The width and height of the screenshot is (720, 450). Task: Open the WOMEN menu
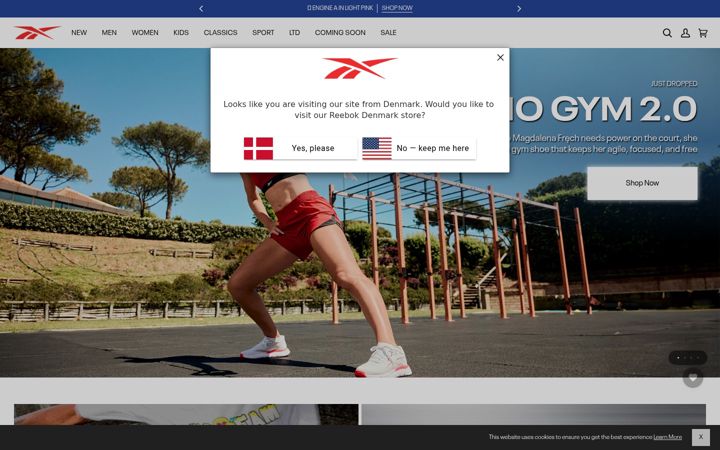145,33
